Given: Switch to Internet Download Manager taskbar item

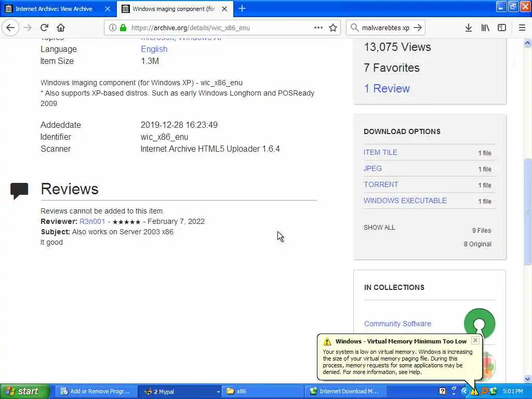Looking at the screenshot, I should (x=345, y=391).
